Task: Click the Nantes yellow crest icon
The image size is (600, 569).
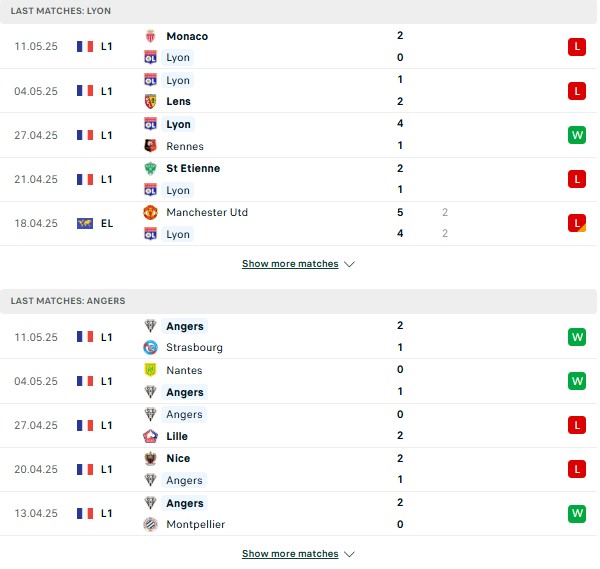Action: (150, 370)
